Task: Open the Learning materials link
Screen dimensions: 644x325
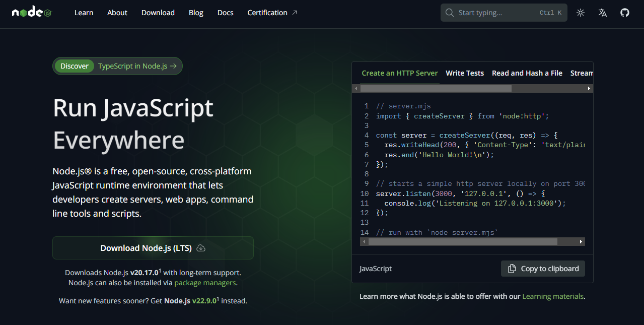Action: 553,296
